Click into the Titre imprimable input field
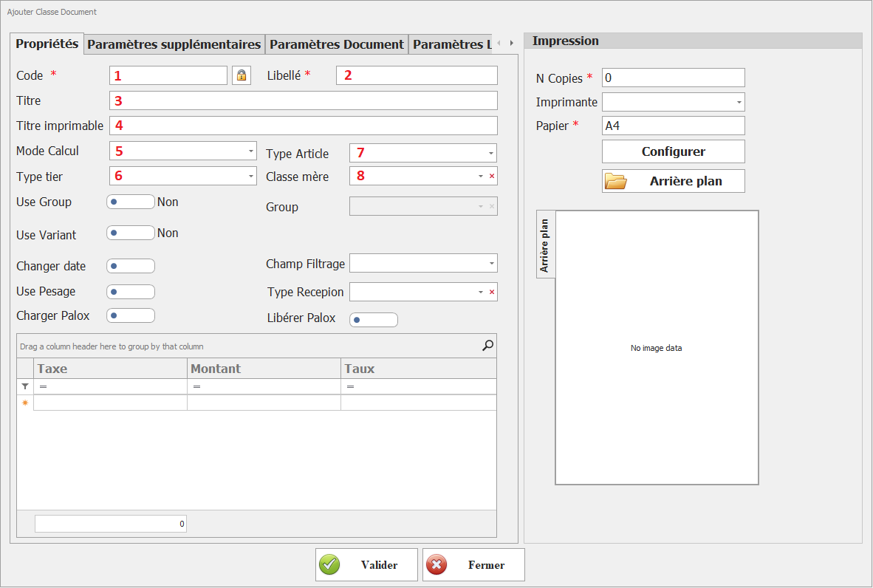This screenshot has width=873, height=588. click(x=303, y=126)
